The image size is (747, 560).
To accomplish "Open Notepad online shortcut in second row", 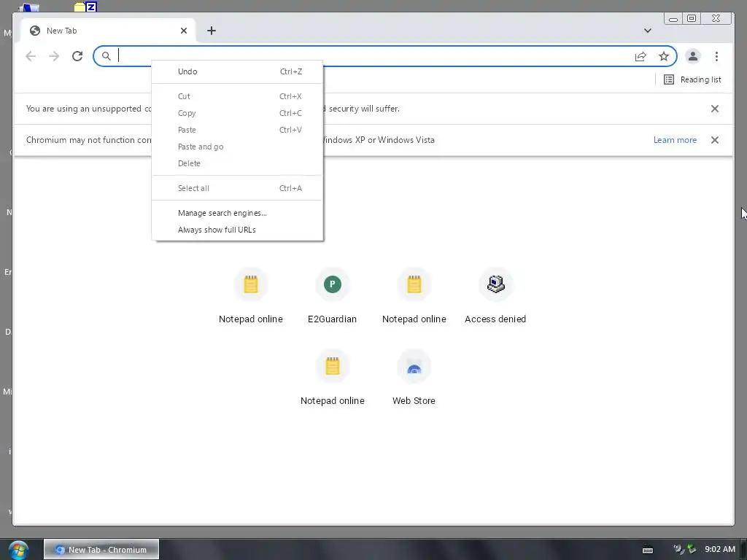I will [x=333, y=378].
